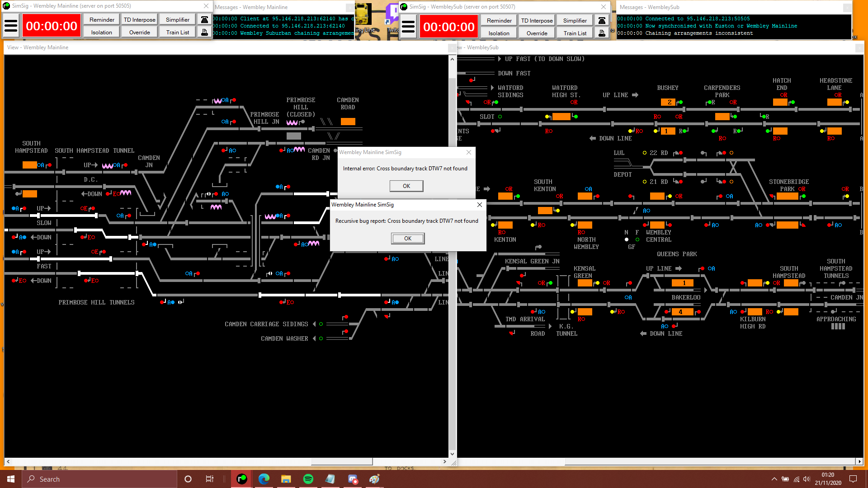Click the right arrow of WembleySub horizontal scrollbar
Image resolution: width=868 pixels, height=488 pixels.
859,461
